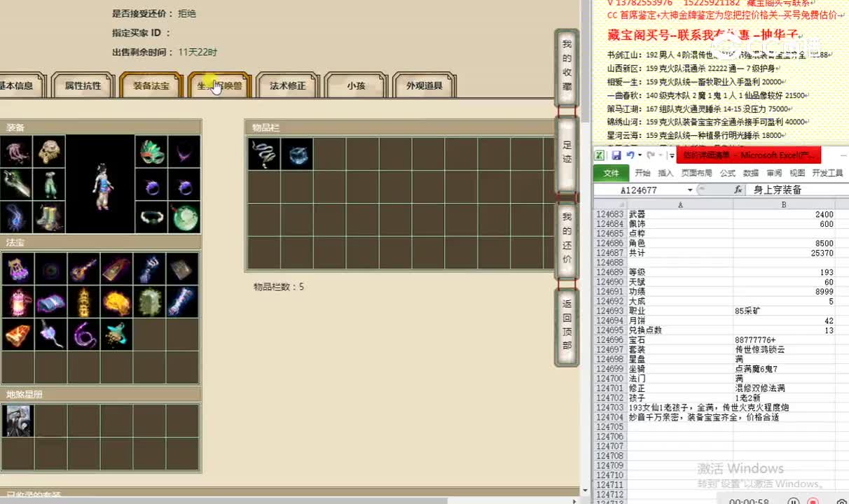849x504 pixels.
Task: Switch to the 小孩 tab
Action: [x=356, y=86]
